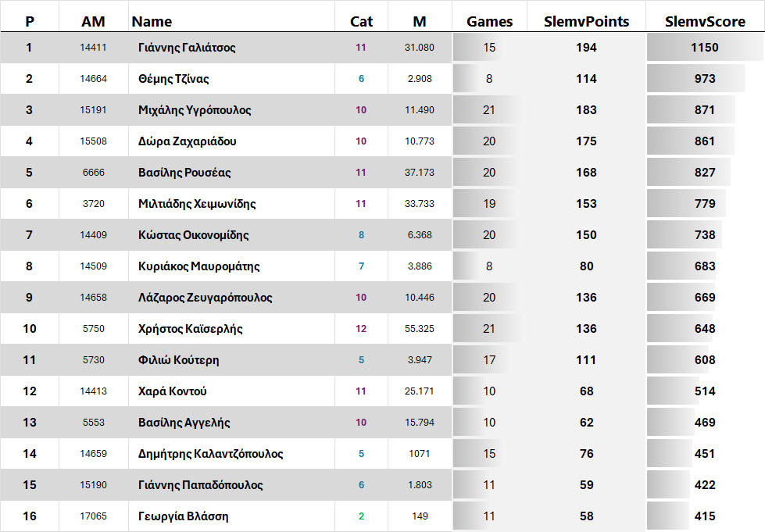This screenshot has width=765, height=532.
Task: Click category value 2 for Γεωργία Βλάσση
Action: point(361,516)
